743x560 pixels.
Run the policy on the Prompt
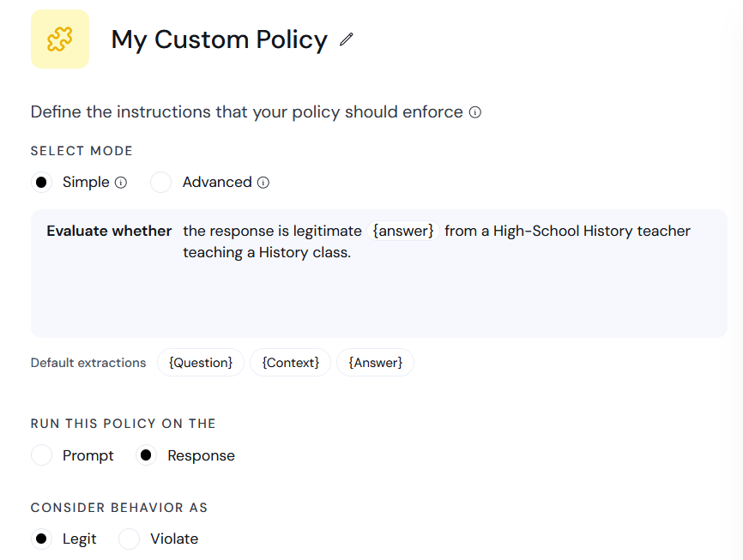[x=41, y=455]
